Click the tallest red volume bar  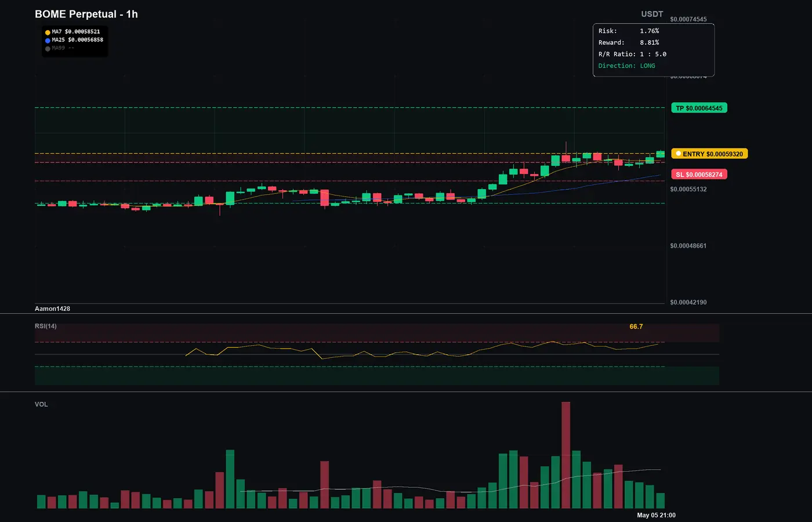pos(566,455)
